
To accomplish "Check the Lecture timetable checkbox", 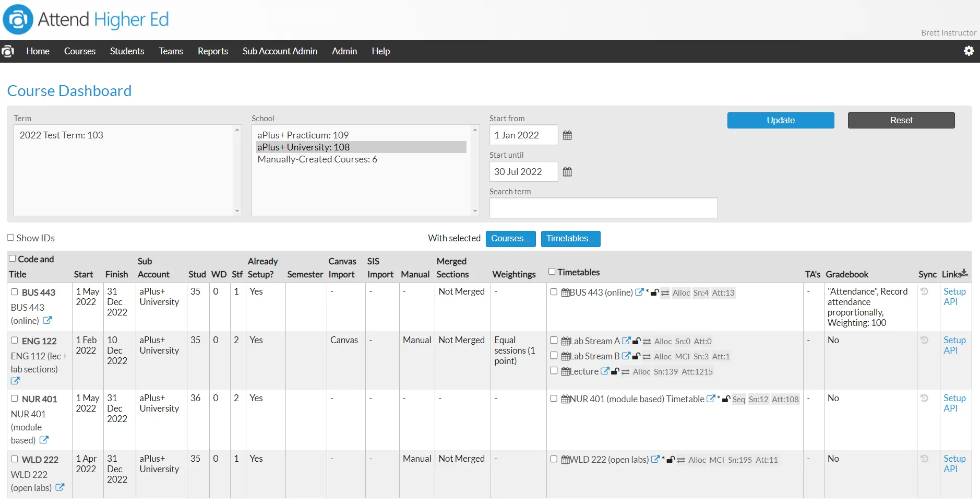I will (x=554, y=371).
